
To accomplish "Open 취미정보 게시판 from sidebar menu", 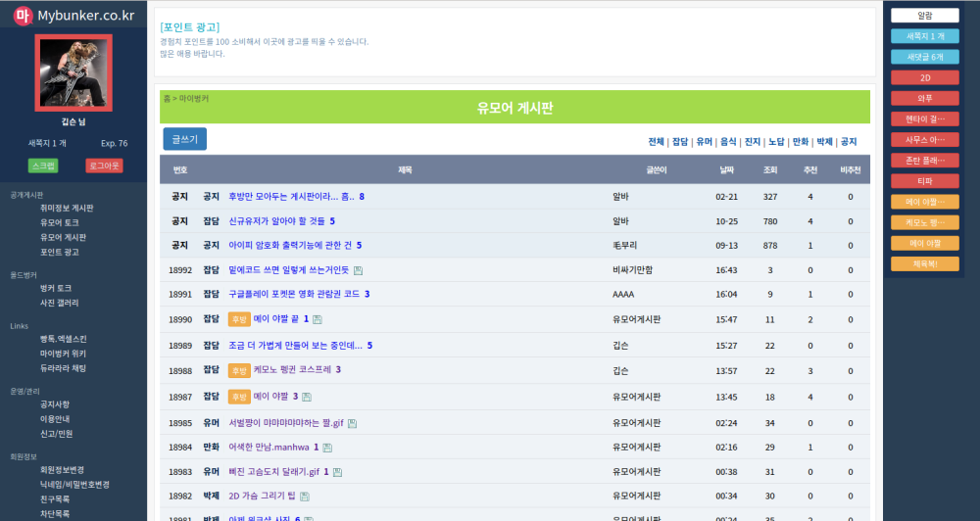I will pyautogui.click(x=67, y=209).
